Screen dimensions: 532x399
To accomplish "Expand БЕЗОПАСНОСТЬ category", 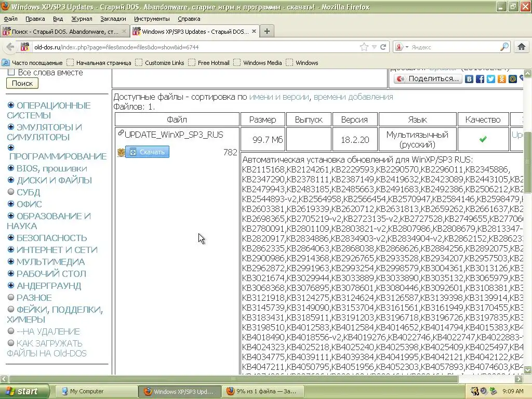I will tap(11, 237).
